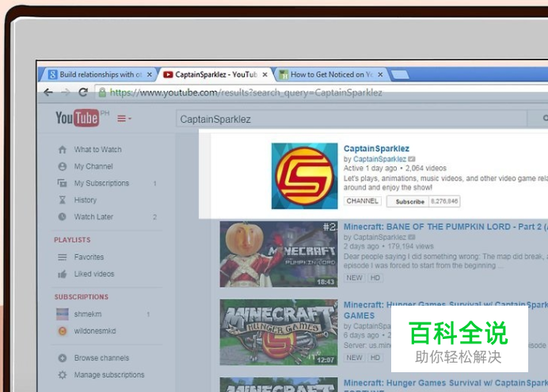Click the Favorites list icon
This screenshot has height=392, width=548.
63,257
